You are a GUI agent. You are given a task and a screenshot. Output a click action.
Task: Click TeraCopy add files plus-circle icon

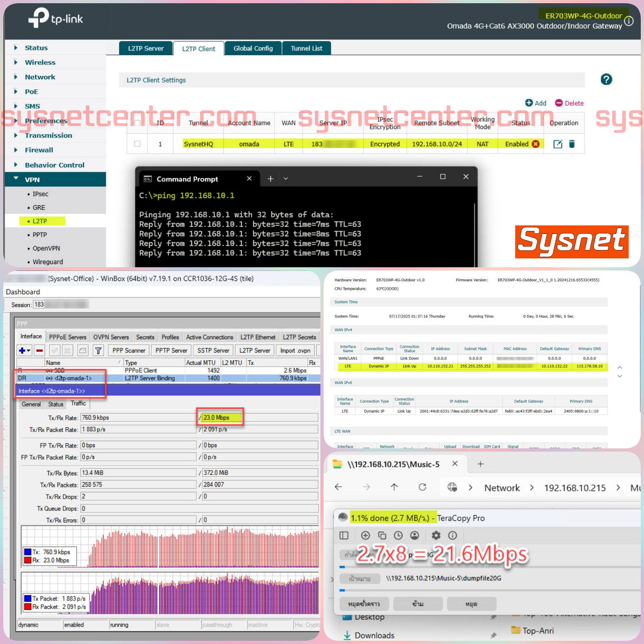pos(365,535)
